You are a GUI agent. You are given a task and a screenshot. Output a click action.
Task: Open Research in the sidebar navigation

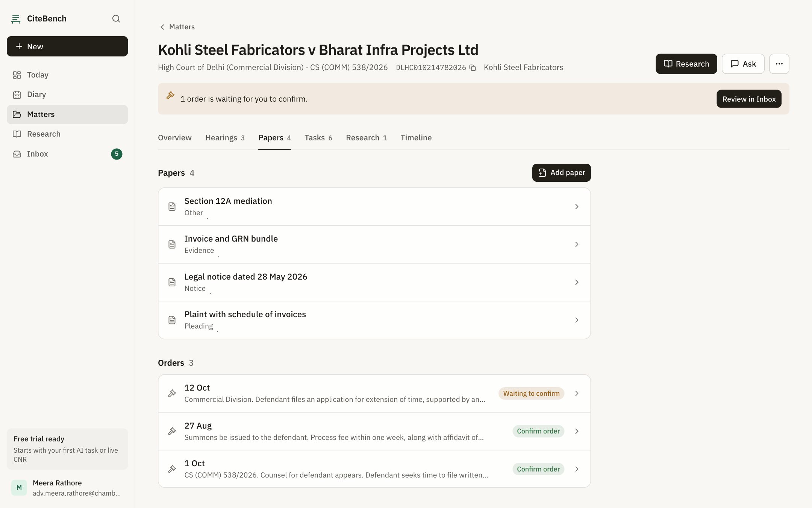67,134
